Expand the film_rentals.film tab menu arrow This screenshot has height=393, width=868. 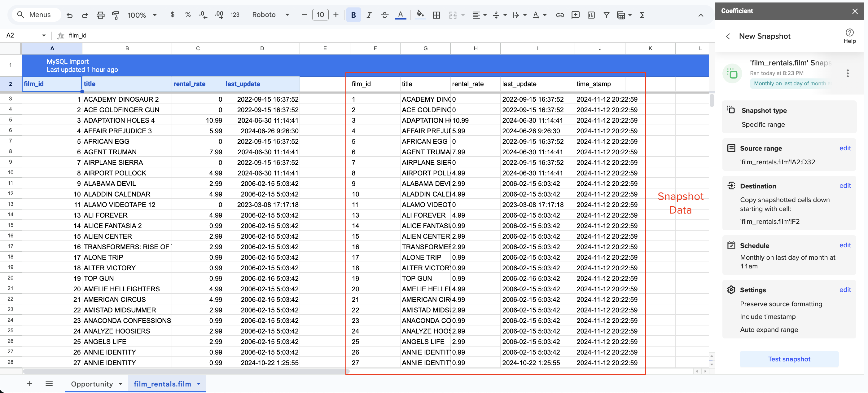tap(199, 384)
